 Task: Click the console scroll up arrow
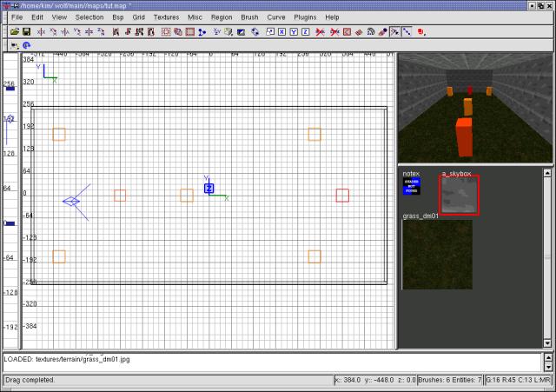pos(548,357)
